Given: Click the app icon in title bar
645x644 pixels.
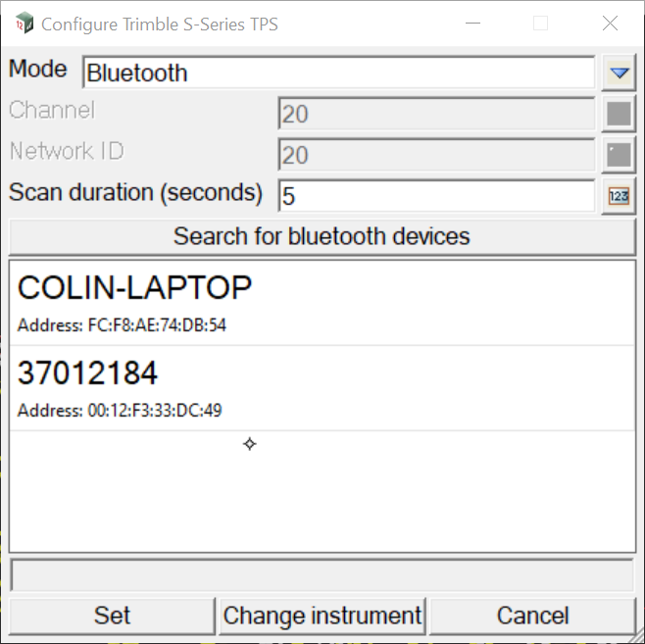Looking at the screenshot, I should pos(24,24).
